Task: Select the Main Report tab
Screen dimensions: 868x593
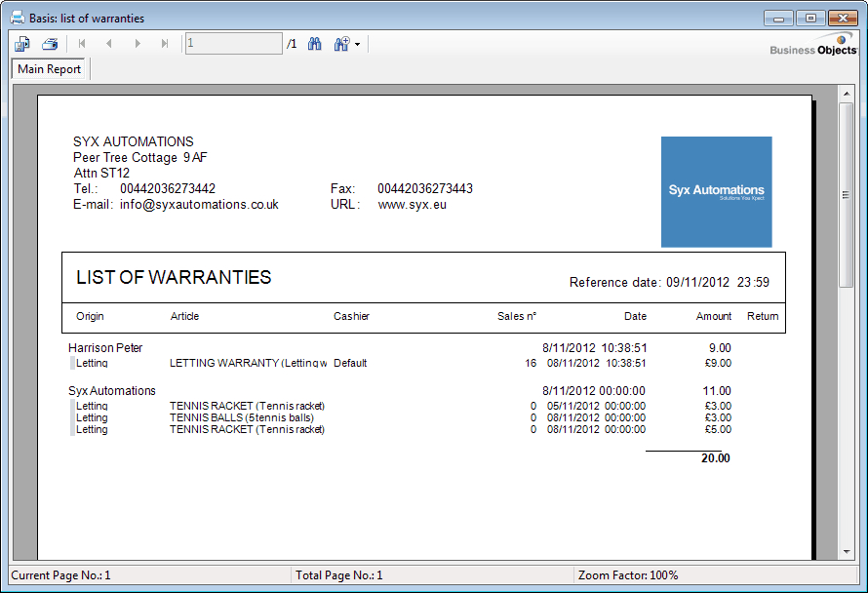Action: pos(50,69)
